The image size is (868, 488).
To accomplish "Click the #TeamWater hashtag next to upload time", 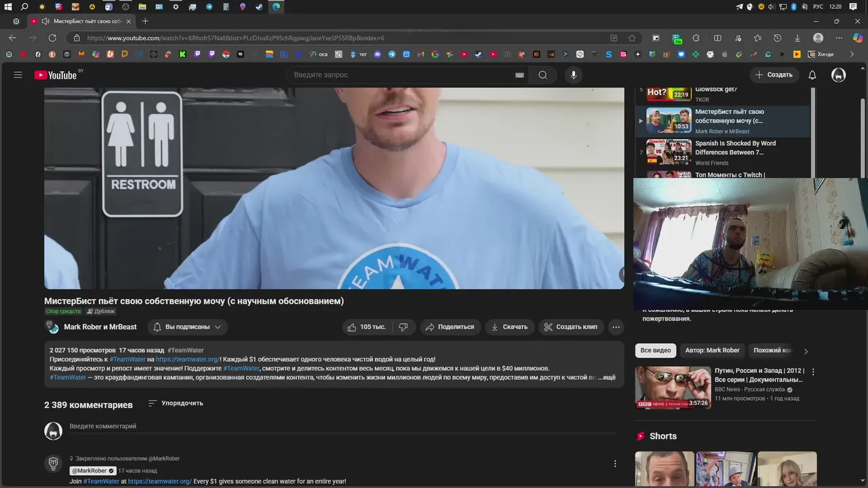I will (x=185, y=350).
